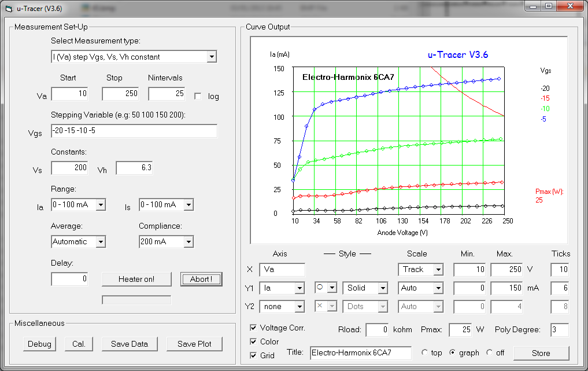The image size is (588, 371).
Task: Open the Average dropdown
Action: 100,242
